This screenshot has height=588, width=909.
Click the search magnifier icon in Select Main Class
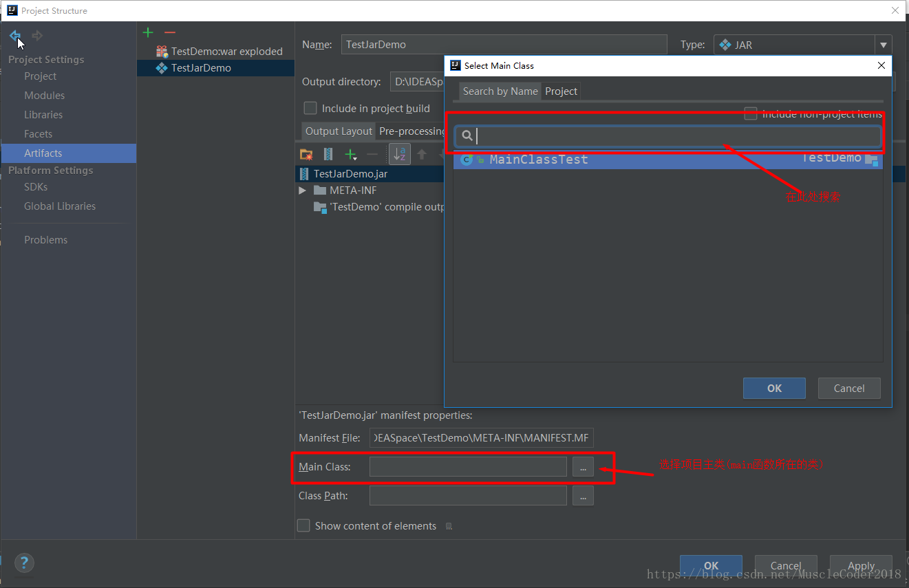click(x=467, y=136)
